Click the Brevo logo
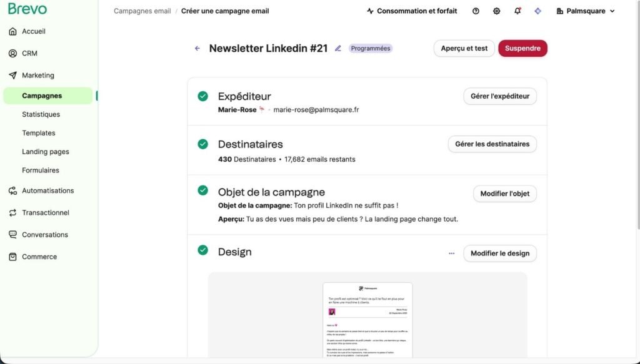Viewport: 640px width, 364px height. (27, 9)
